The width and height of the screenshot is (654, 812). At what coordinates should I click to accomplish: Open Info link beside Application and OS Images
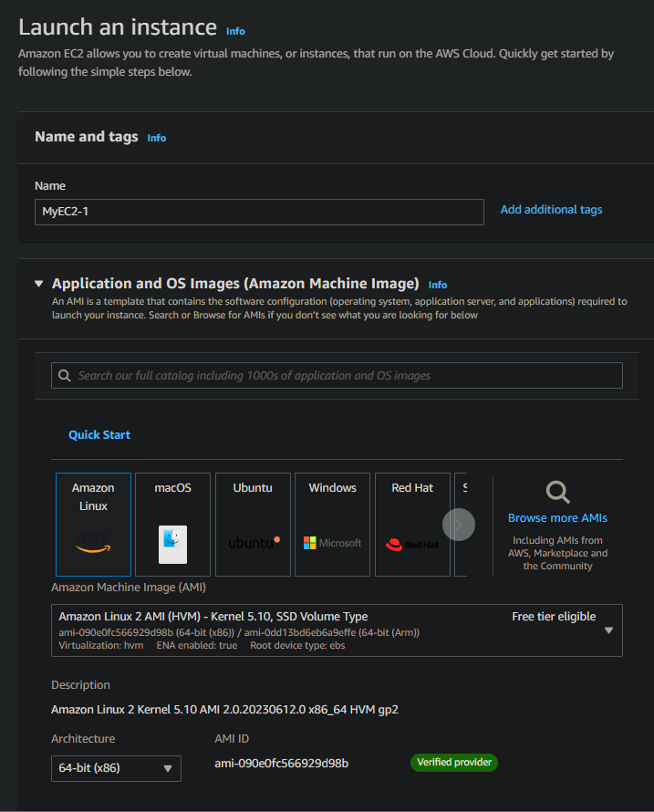[438, 285]
